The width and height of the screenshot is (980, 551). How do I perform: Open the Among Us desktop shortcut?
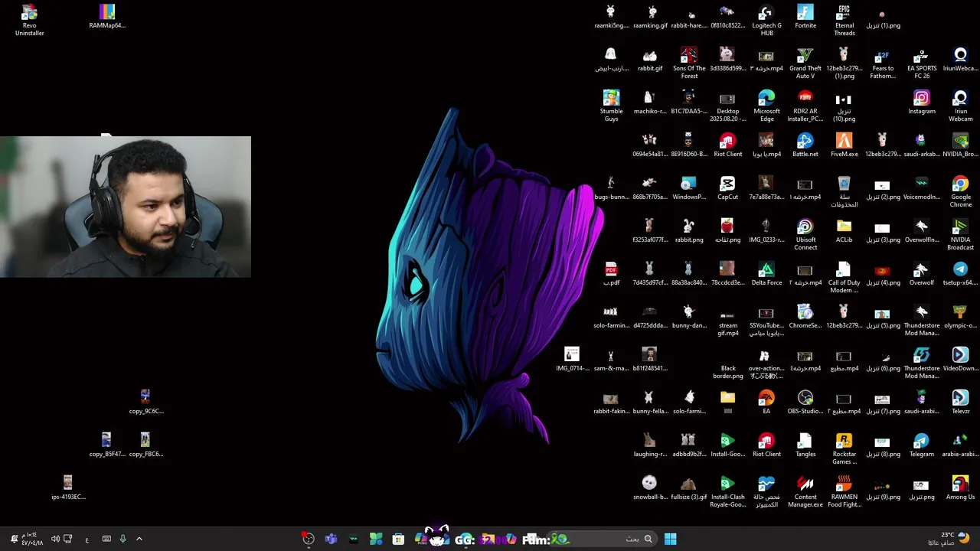pyautogui.click(x=960, y=488)
